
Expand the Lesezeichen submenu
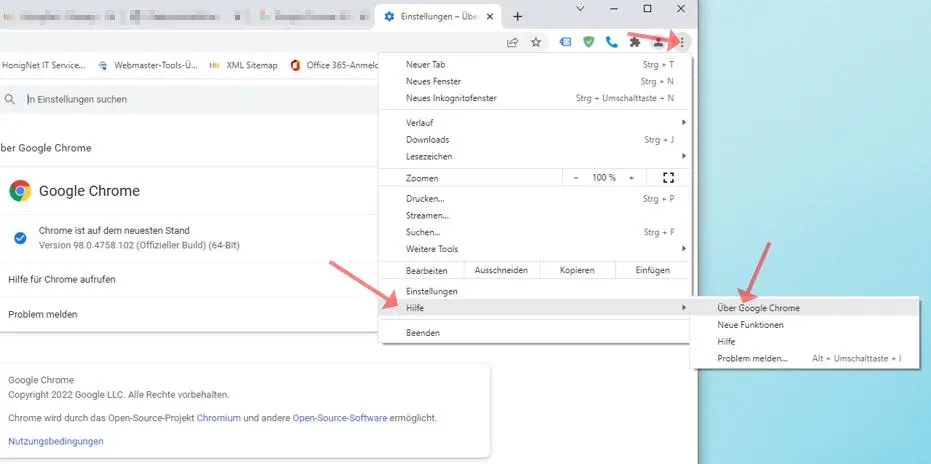pyautogui.click(x=534, y=156)
